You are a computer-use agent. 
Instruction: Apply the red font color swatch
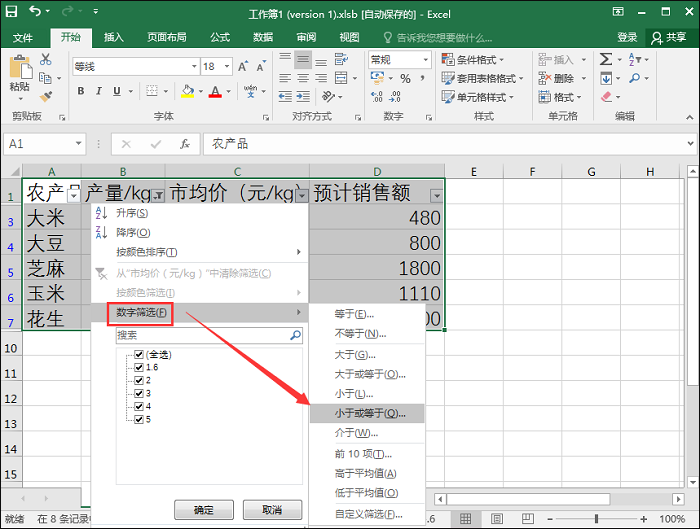point(215,92)
